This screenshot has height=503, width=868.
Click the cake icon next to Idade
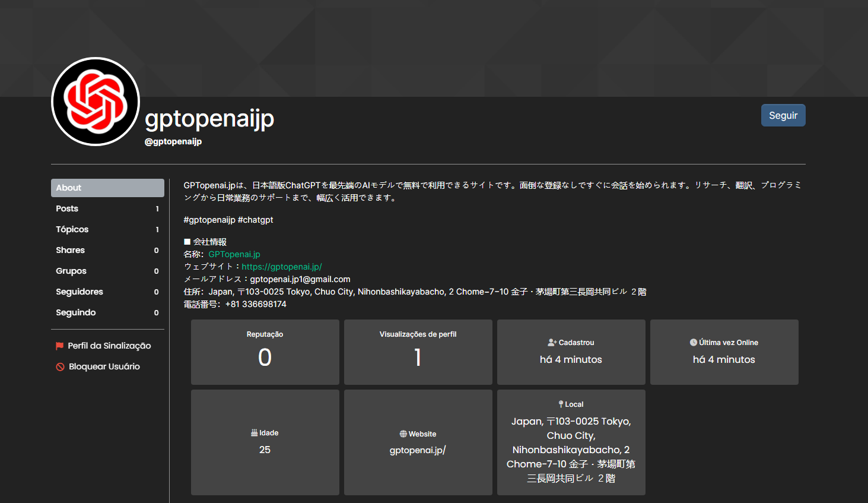[255, 433]
